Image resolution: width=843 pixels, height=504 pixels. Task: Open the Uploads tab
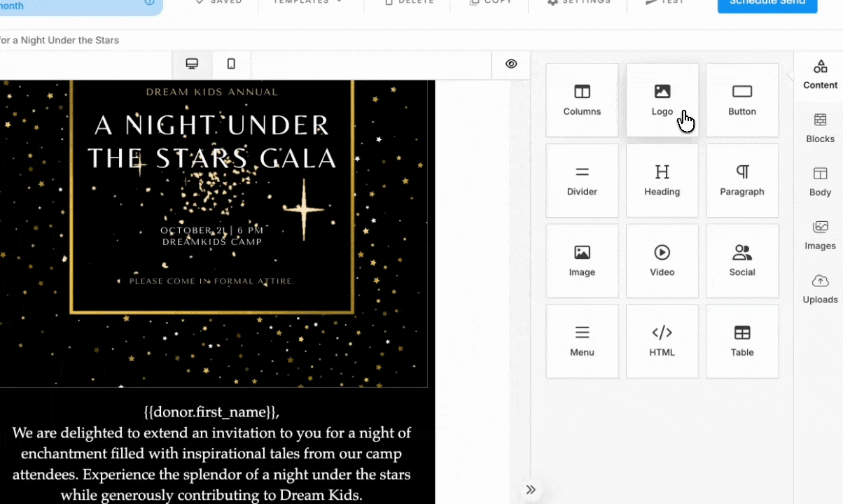[x=820, y=289]
